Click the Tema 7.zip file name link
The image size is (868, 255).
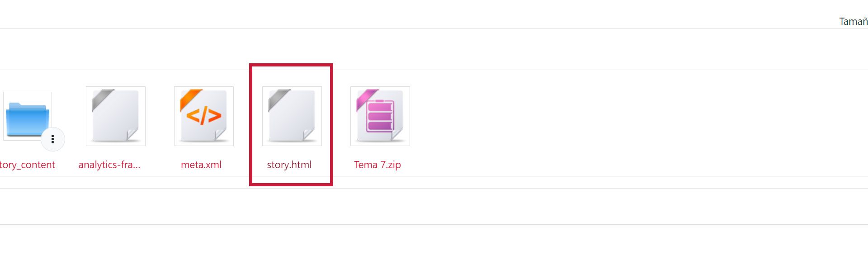click(x=377, y=165)
